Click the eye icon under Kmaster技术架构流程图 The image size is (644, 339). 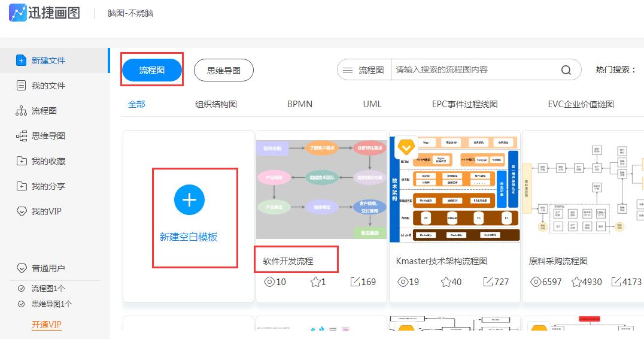point(403,282)
